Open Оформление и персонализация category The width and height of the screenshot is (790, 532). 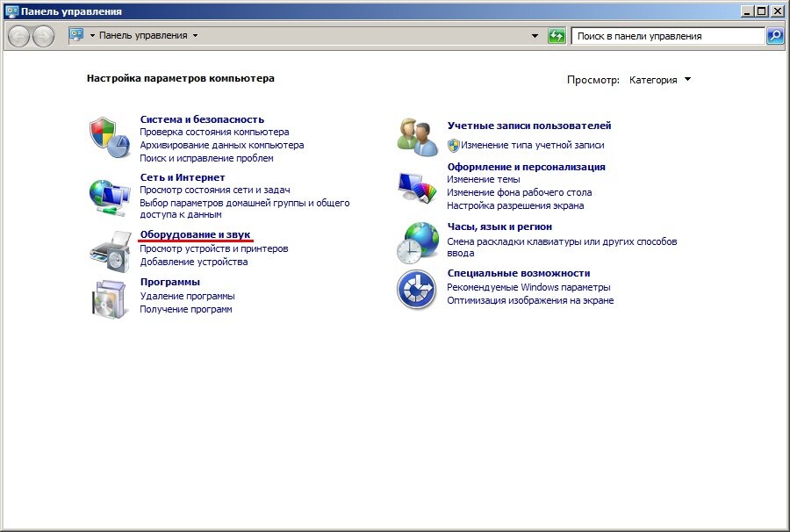(x=526, y=167)
